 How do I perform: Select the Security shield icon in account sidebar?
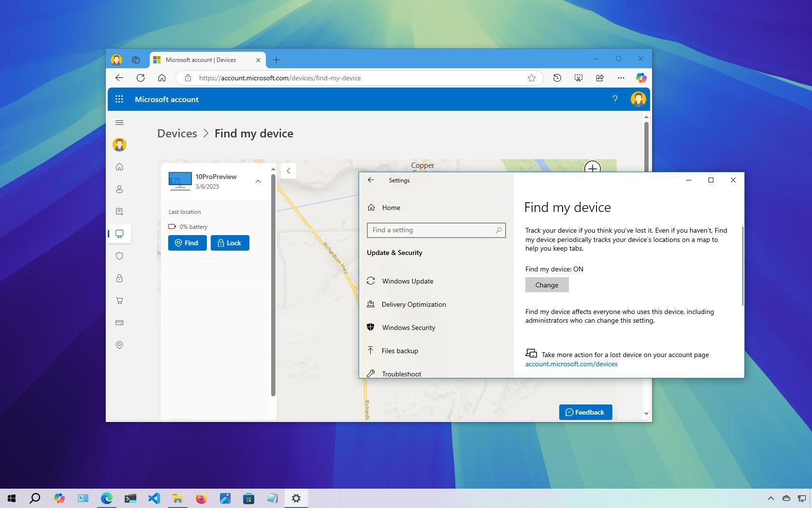119,256
